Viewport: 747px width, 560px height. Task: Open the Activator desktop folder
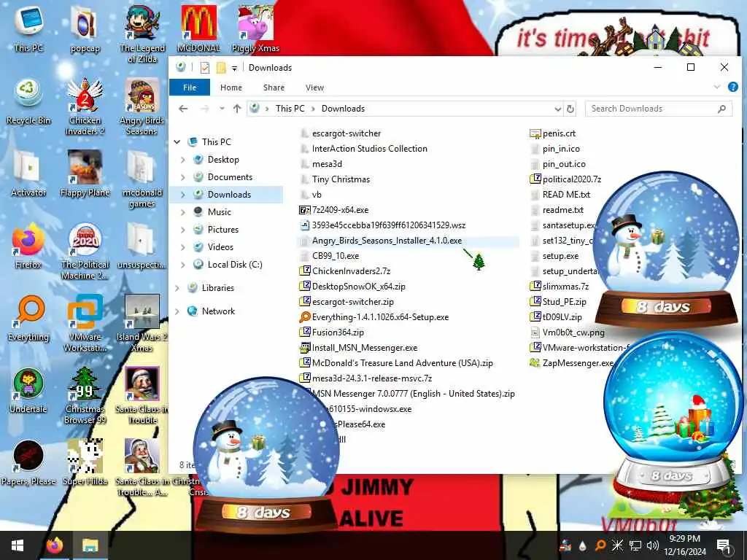[28, 174]
